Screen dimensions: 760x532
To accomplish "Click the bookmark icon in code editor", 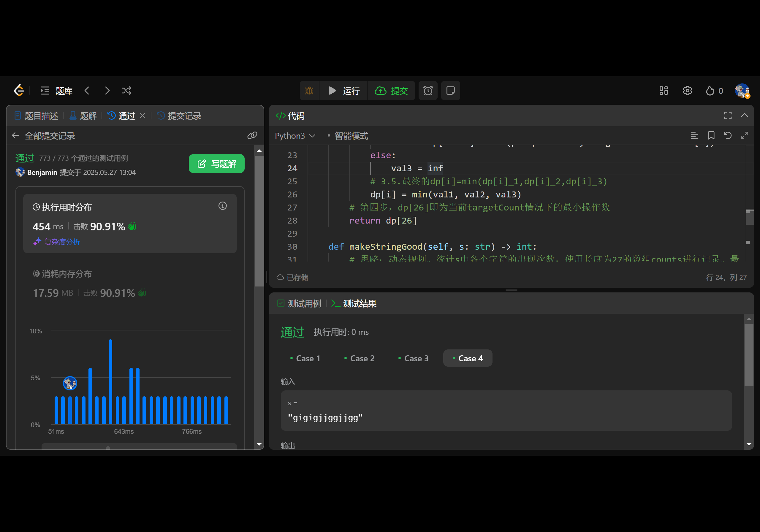I will click(711, 135).
